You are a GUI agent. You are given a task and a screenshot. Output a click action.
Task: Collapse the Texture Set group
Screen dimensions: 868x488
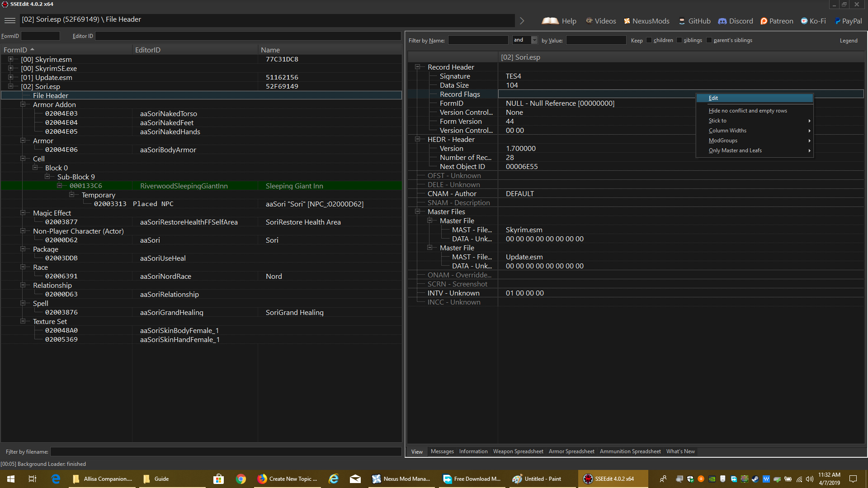[23, 321]
